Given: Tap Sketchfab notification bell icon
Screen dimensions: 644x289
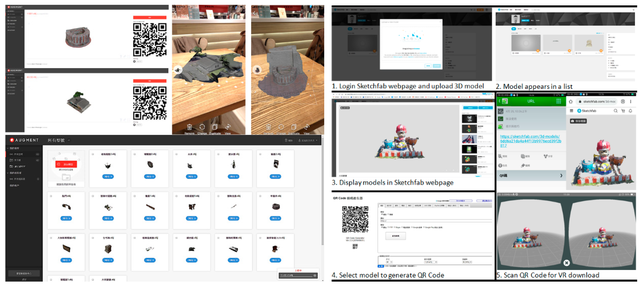Looking at the screenshot, I should click(x=630, y=111).
